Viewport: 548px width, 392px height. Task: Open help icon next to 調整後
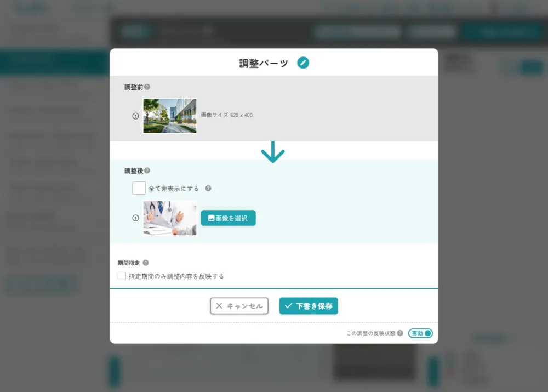click(147, 171)
